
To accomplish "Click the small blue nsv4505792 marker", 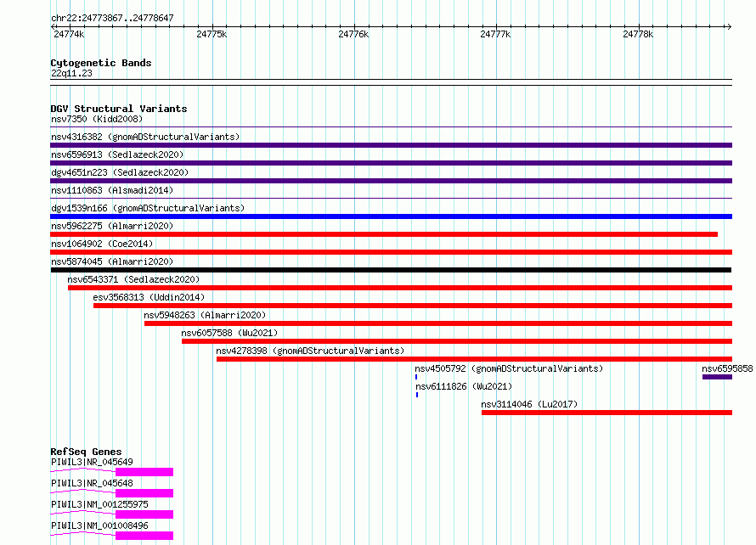I will coord(416,377).
